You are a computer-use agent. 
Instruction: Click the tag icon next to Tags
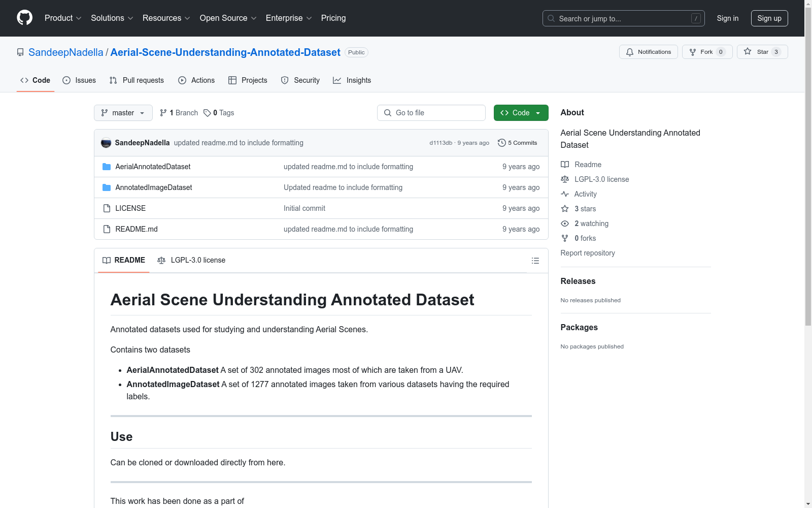(x=207, y=113)
